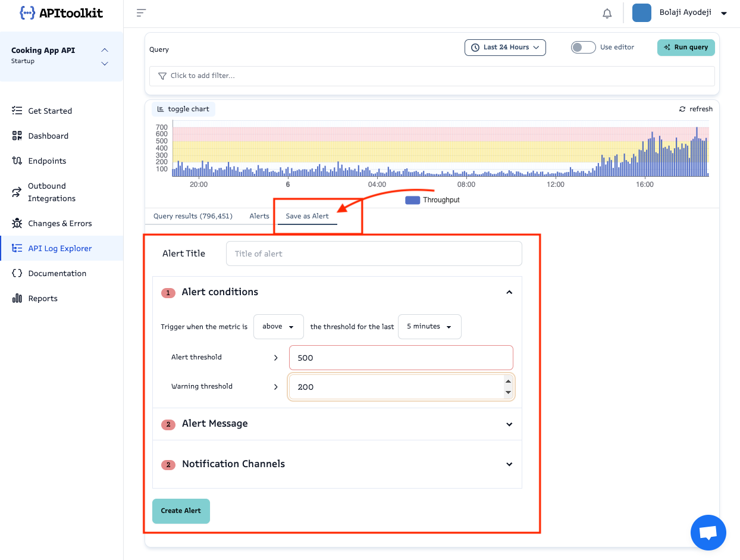This screenshot has width=740, height=560.
Task: Click the Create Alert button
Action: (181, 511)
